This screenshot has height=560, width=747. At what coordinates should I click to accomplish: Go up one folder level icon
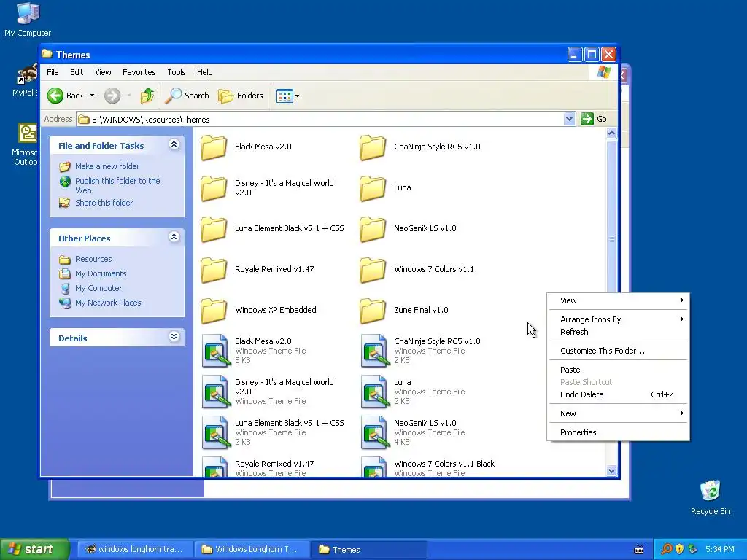tap(147, 96)
